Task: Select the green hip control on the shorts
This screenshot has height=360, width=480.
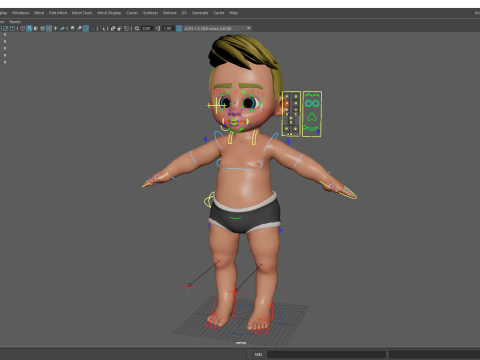Action: pos(236,218)
